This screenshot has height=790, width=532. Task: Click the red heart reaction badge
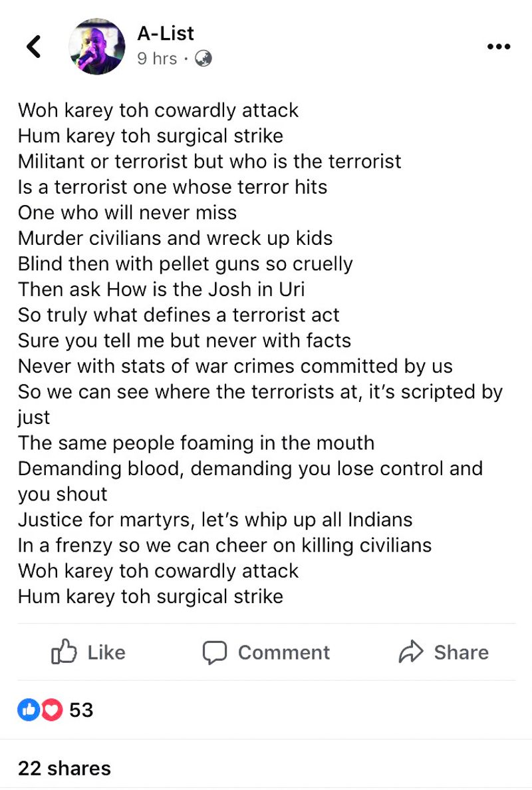coord(51,710)
